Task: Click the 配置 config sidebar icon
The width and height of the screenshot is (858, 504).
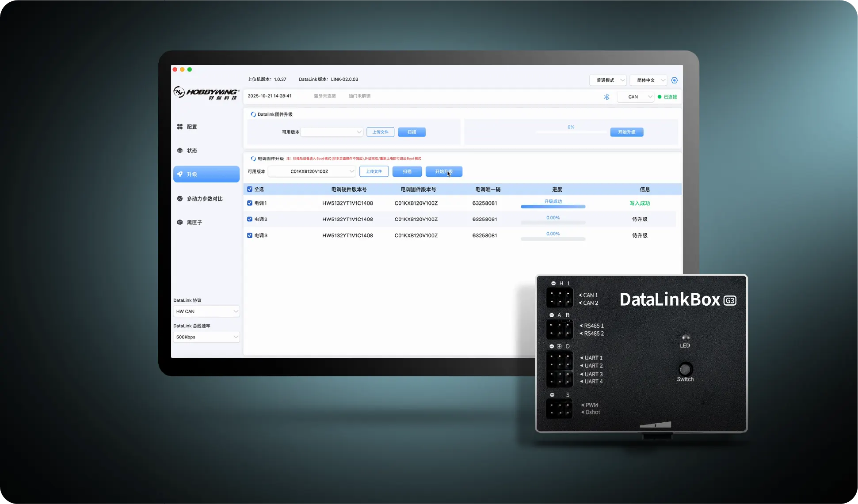Action: [x=180, y=127]
